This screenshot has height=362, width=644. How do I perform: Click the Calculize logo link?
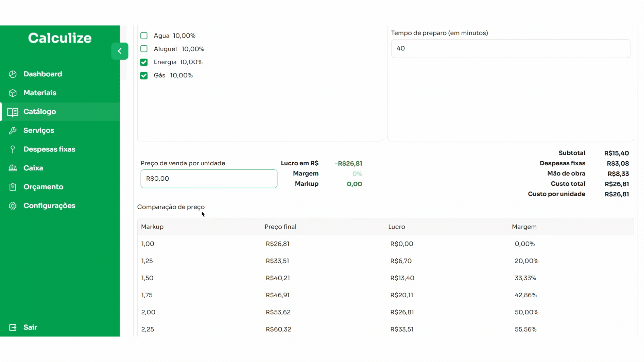coord(60,38)
